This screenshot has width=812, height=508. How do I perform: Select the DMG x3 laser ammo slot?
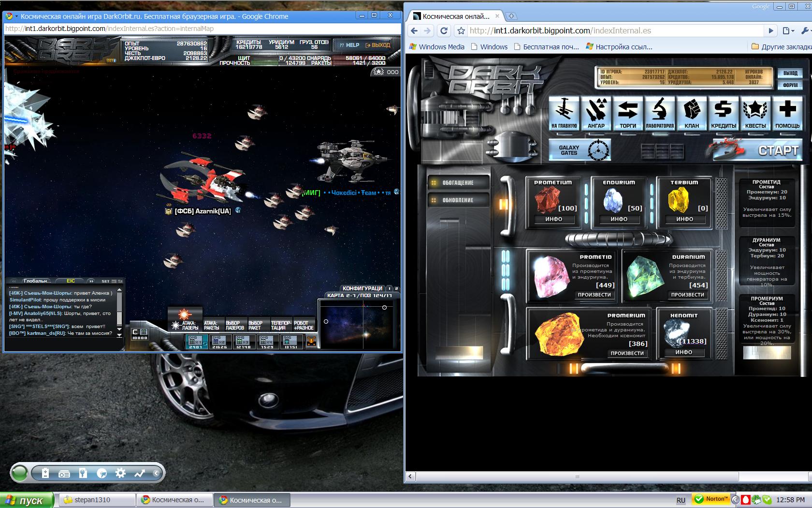point(243,342)
